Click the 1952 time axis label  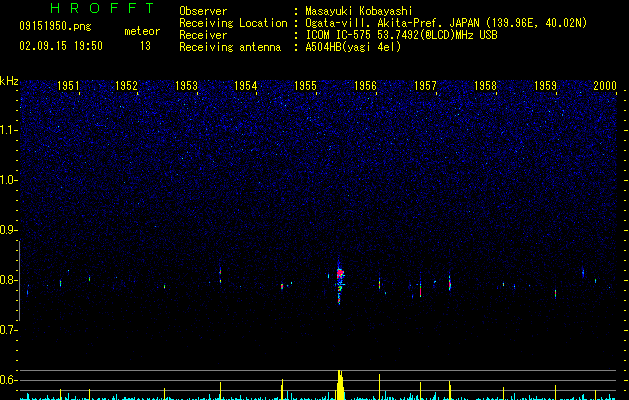point(126,86)
